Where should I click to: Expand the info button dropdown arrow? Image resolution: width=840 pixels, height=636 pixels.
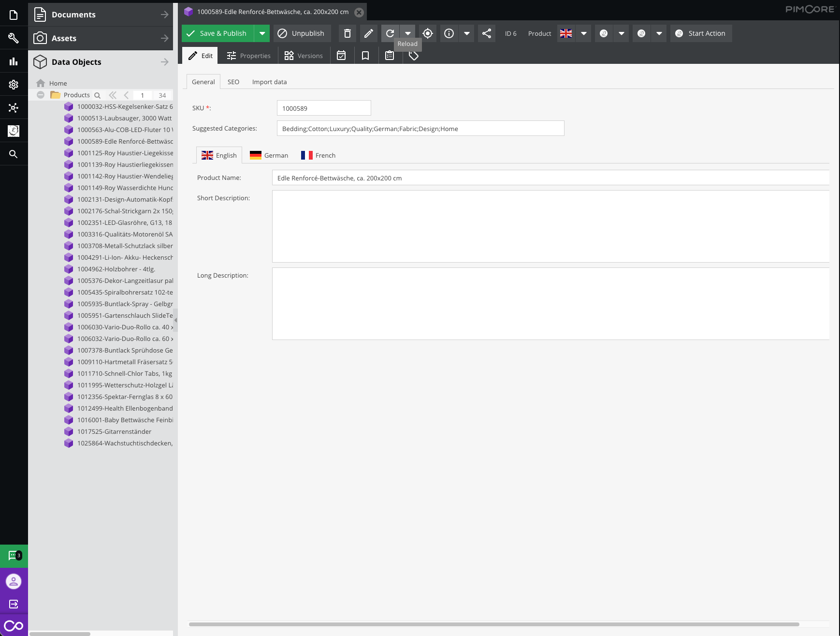(x=467, y=33)
